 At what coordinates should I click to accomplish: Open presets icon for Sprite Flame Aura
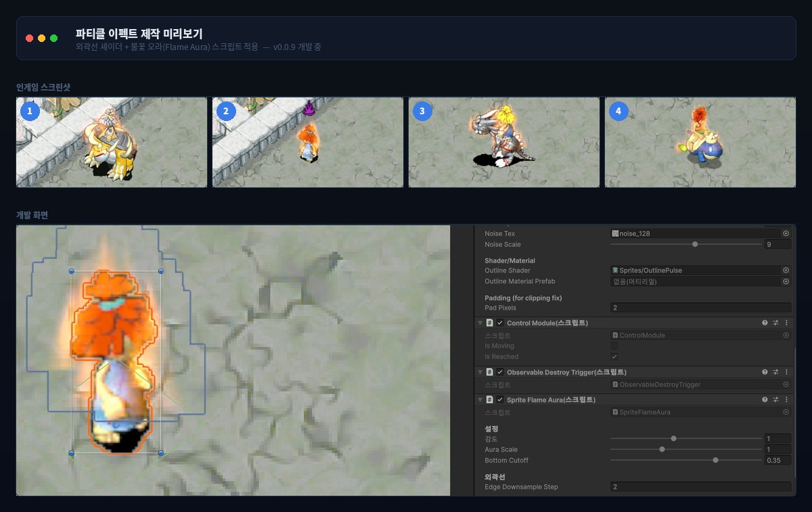[776, 400]
